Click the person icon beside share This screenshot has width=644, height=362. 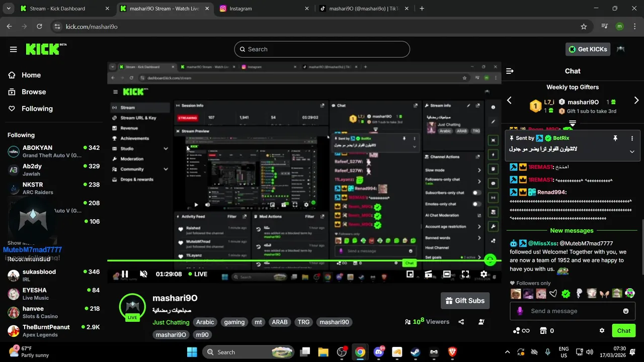pos(481,322)
